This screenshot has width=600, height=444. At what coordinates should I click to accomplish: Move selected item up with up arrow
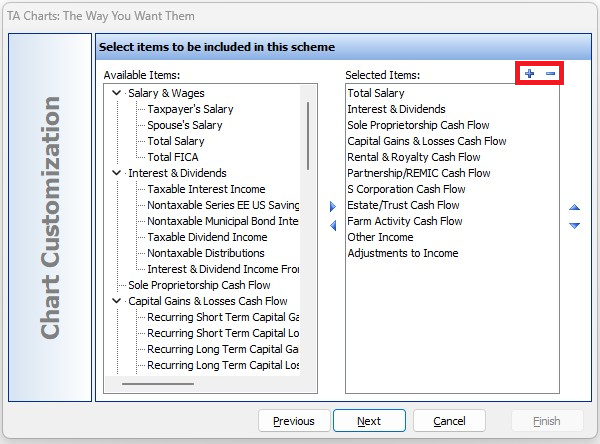click(x=574, y=207)
